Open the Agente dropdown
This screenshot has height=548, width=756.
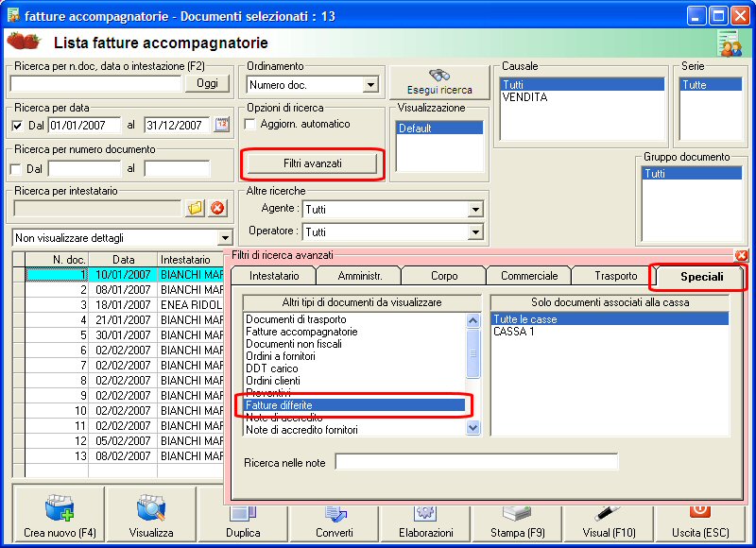tap(475, 209)
